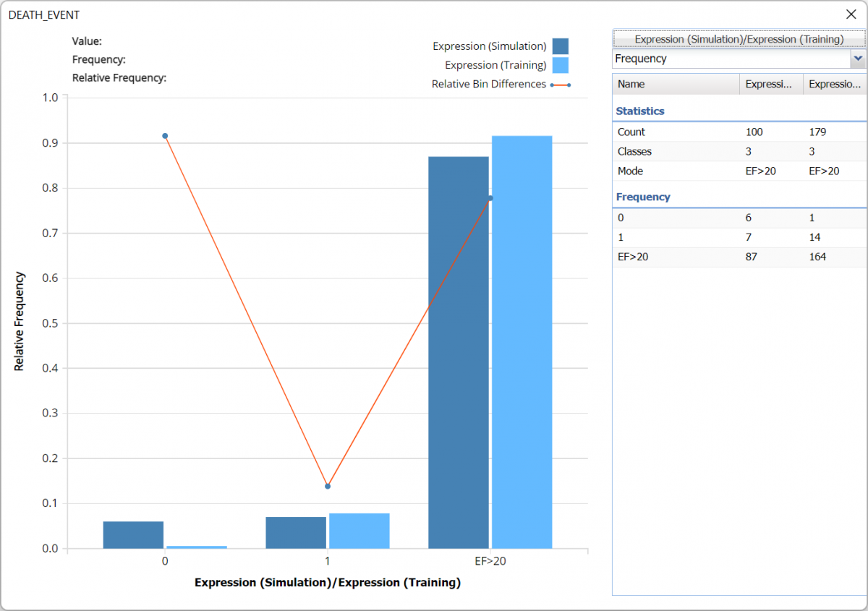The width and height of the screenshot is (868, 611).
Task: Sort by the Name column header
Action: [676, 84]
